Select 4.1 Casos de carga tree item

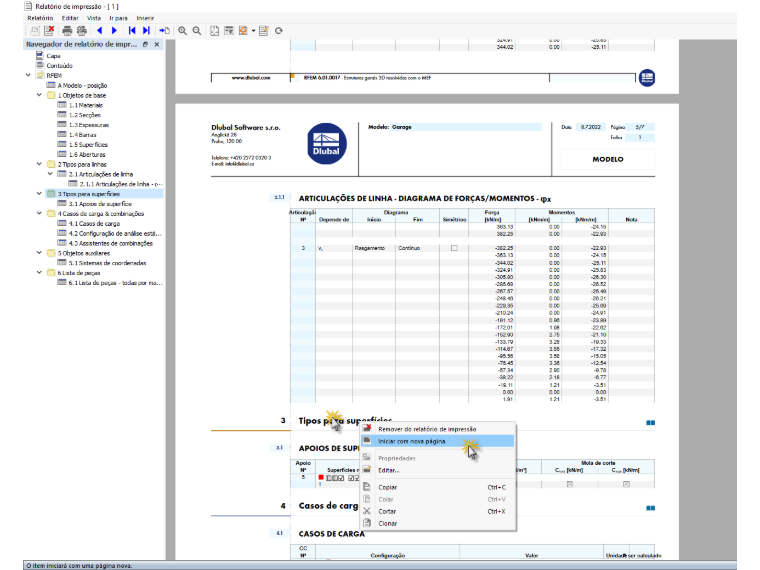89,223
